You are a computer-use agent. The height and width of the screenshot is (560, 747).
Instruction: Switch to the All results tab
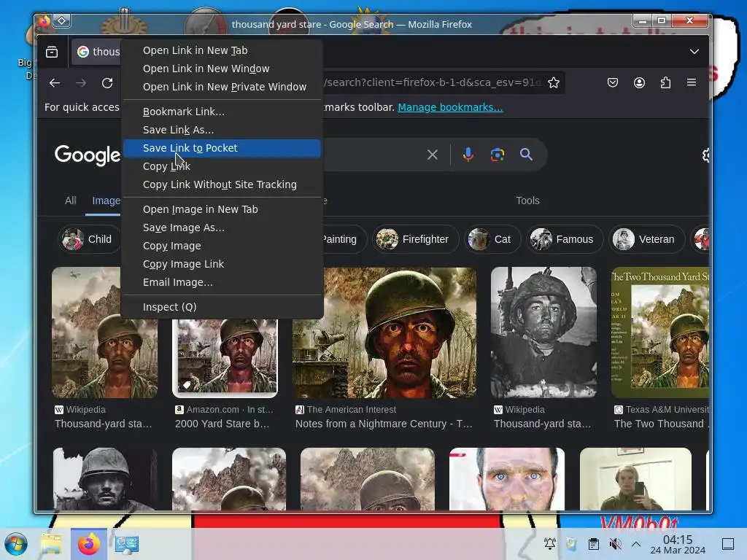click(x=71, y=201)
